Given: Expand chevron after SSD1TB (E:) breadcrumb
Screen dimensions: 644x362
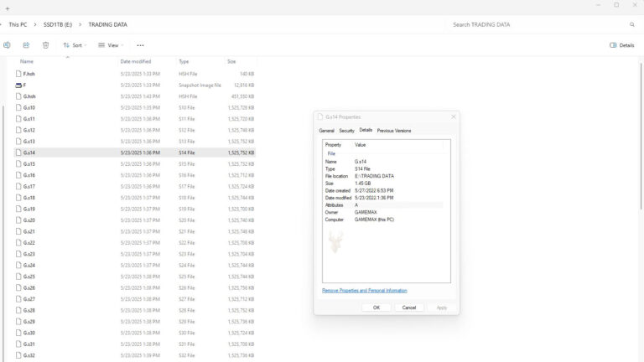Looking at the screenshot, I should (80, 24).
